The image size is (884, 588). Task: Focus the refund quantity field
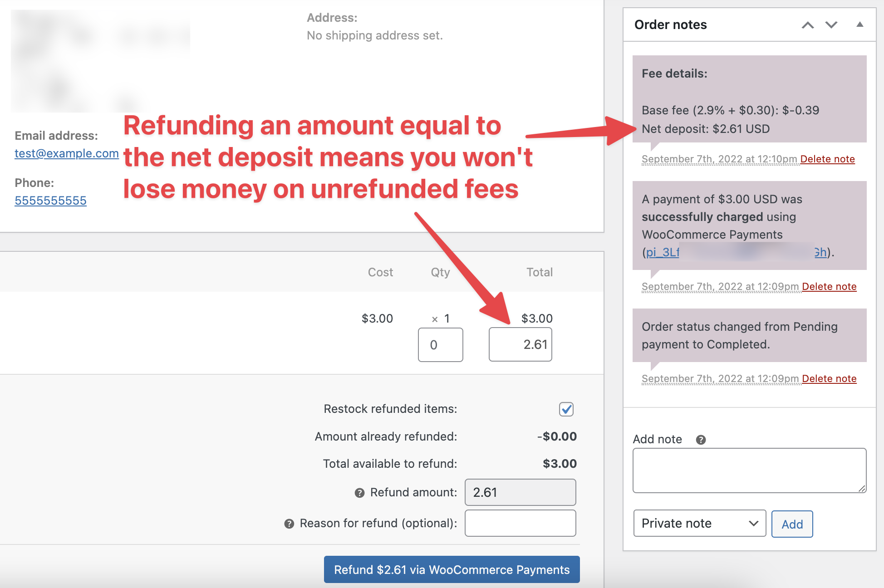click(x=440, y=345)
